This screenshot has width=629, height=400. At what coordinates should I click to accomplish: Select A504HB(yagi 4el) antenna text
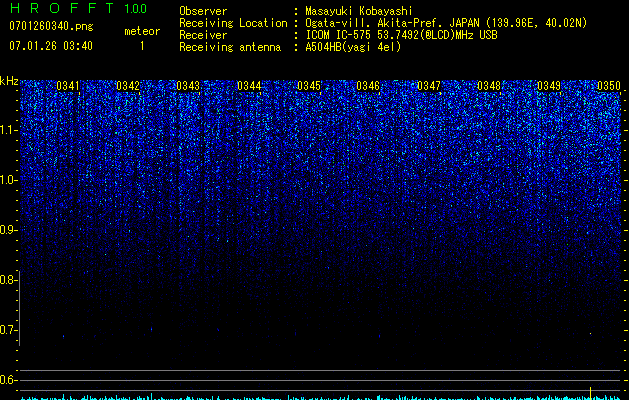click(353, 47)
